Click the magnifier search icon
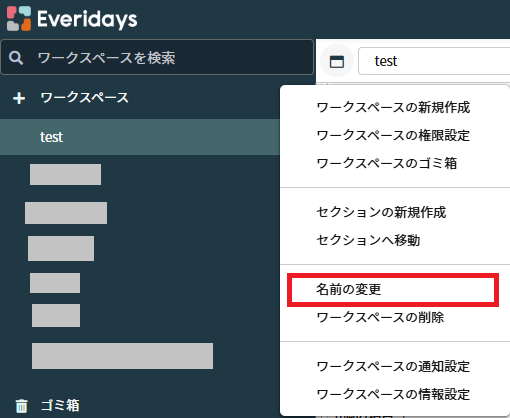This screenshot has height=418, width=510. tap(16, 58)
